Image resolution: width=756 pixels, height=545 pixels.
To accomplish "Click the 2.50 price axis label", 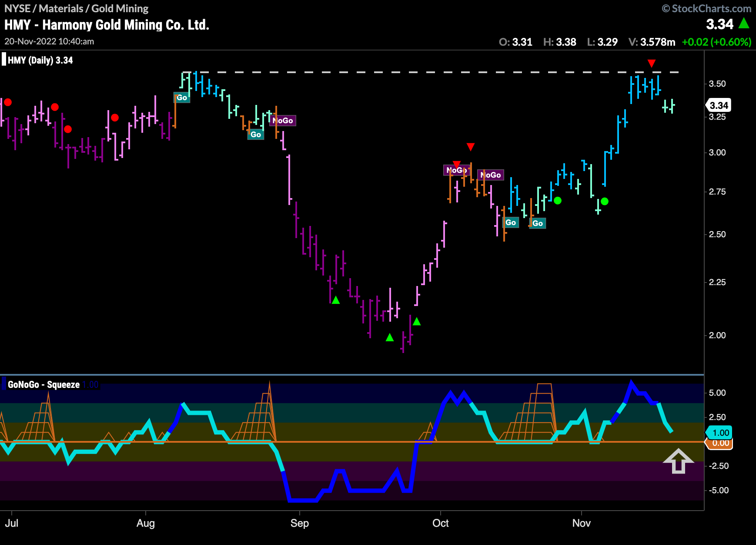I will pyautogui.click(x=717, y=234).
